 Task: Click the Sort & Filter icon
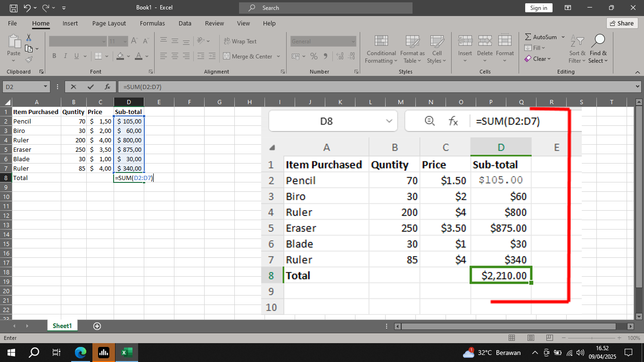coord(577,49)
